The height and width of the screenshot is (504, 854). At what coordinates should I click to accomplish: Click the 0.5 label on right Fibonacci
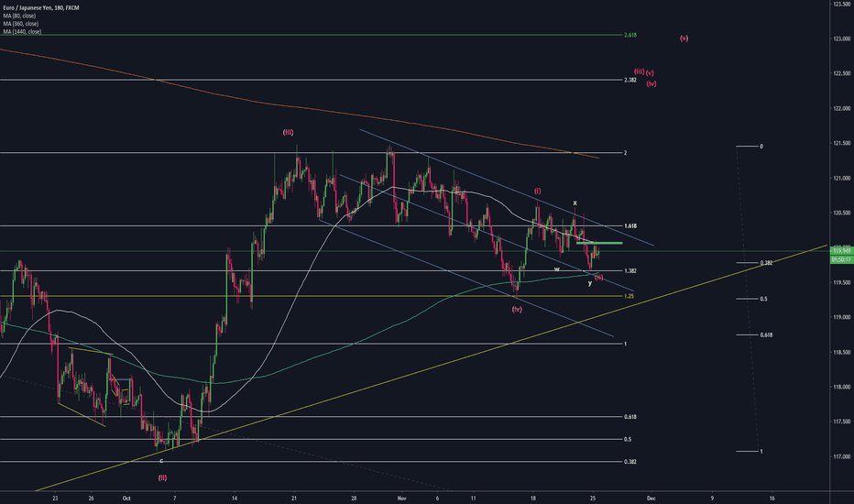point(763,300)
